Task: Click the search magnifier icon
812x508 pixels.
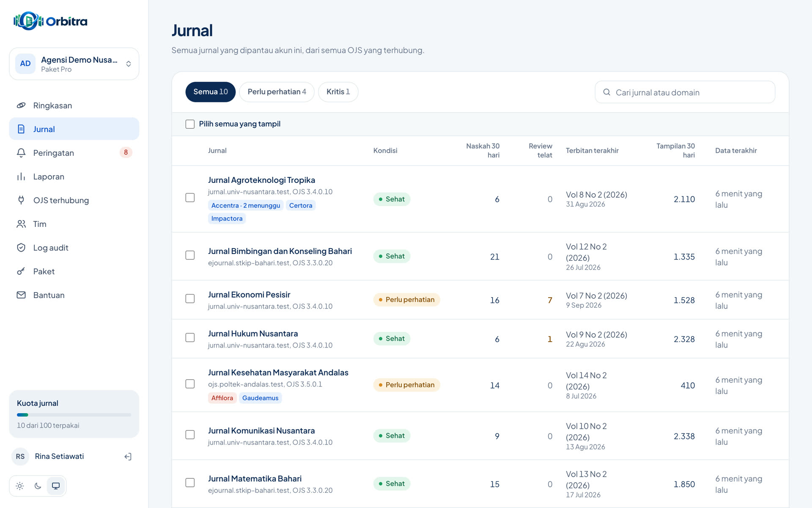Action: click(x=606, y=92)
